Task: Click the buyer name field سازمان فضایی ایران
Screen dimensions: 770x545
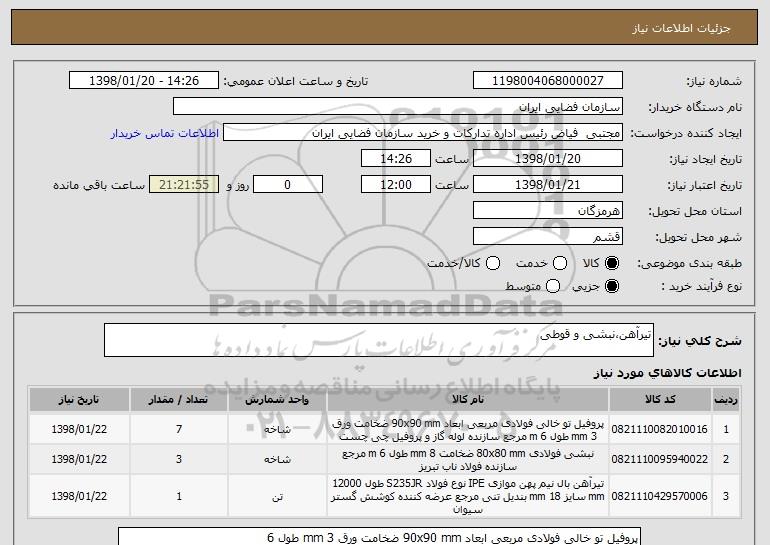Action: click(398, 107)
